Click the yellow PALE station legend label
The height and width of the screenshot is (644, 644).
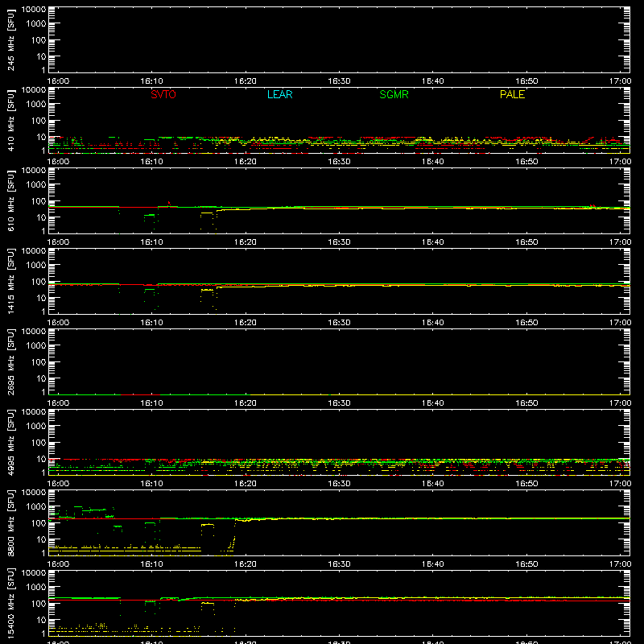coord(512,94)
